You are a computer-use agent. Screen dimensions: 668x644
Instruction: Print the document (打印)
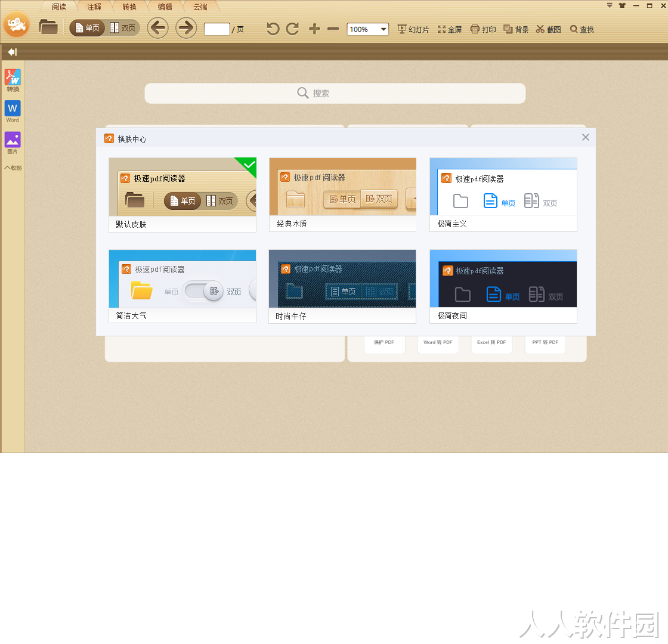pos(483,29)
